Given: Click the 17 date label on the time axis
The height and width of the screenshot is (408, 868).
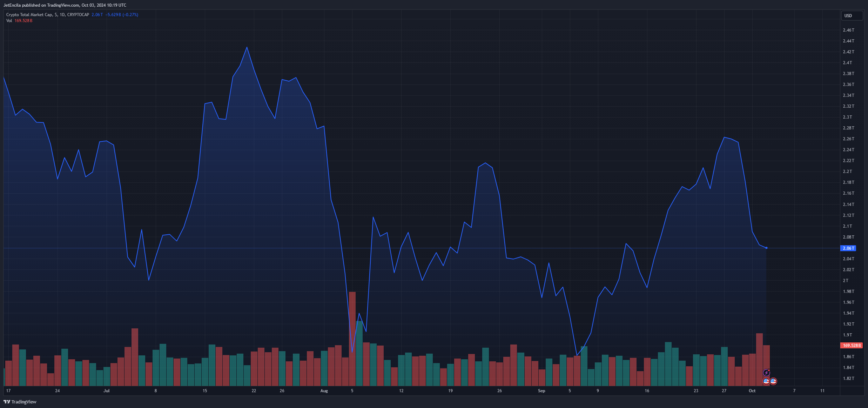Looking at the screenshot, I should pos(8,391).
